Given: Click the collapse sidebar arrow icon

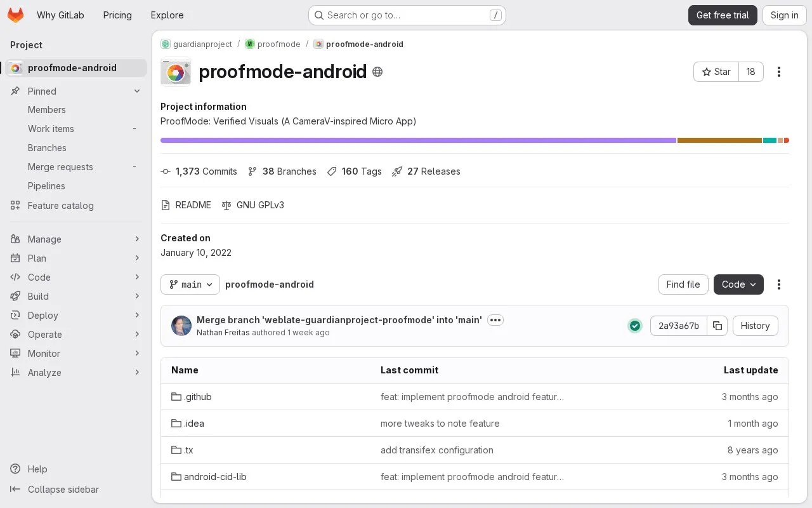Looking at the screenshot, I should [15, 490].
